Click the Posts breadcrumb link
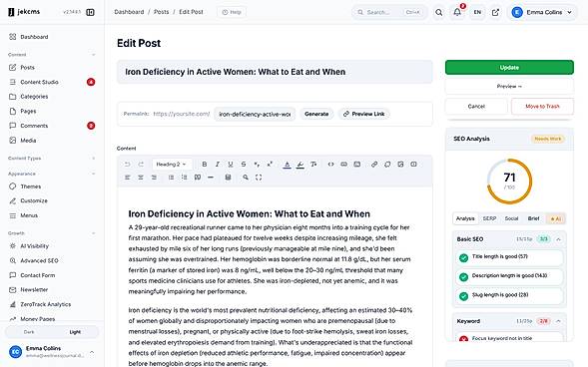Image resolution: width=588 pixels, height=367 pixels. tap(162, 12)
